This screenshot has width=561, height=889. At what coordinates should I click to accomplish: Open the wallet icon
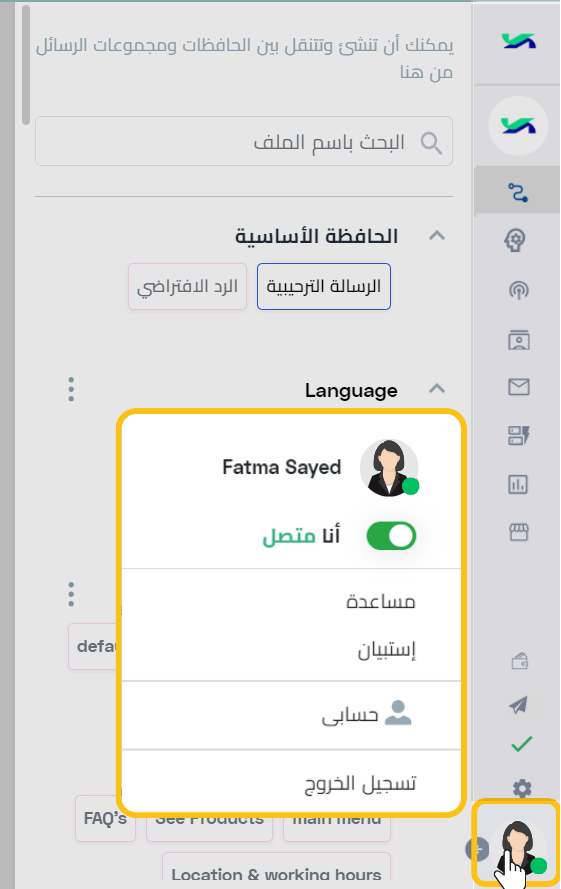tap(520, 661)
